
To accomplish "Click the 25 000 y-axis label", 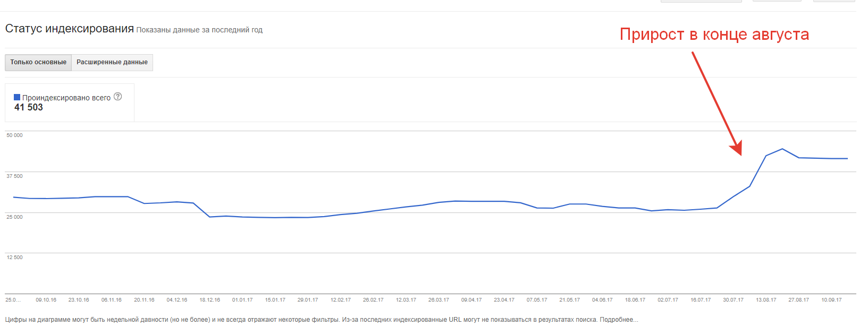I will 15,217.
